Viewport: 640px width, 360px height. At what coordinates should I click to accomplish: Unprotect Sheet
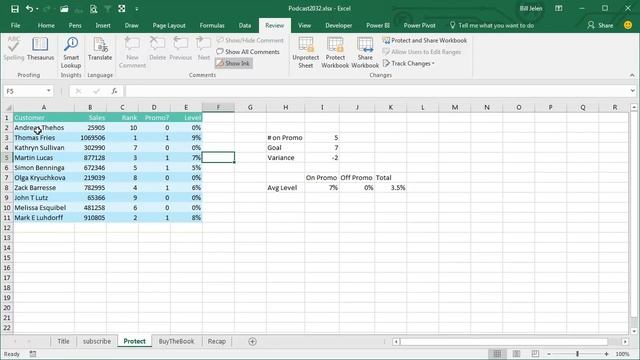point(306,53)
